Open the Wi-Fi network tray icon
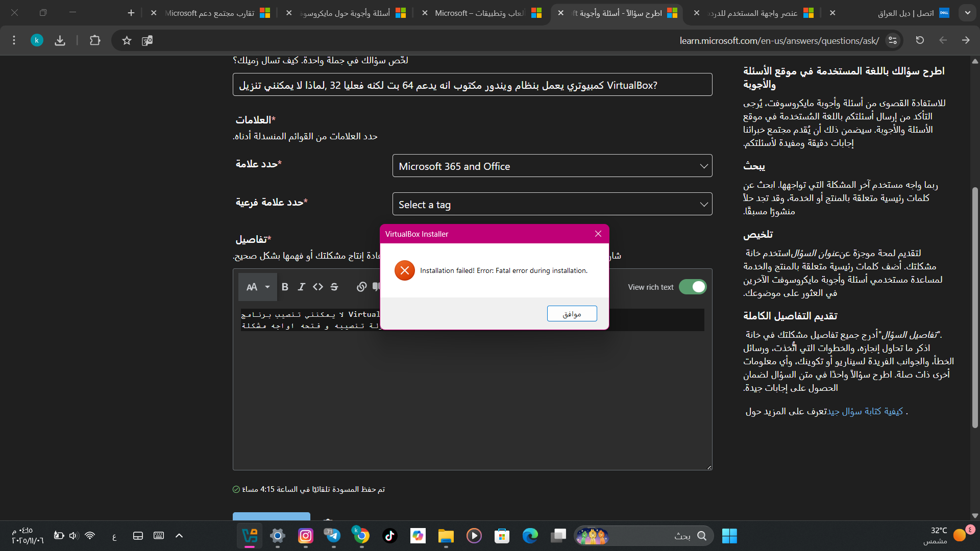The width and height of the screenshot is (980, 551). point(90,536)
